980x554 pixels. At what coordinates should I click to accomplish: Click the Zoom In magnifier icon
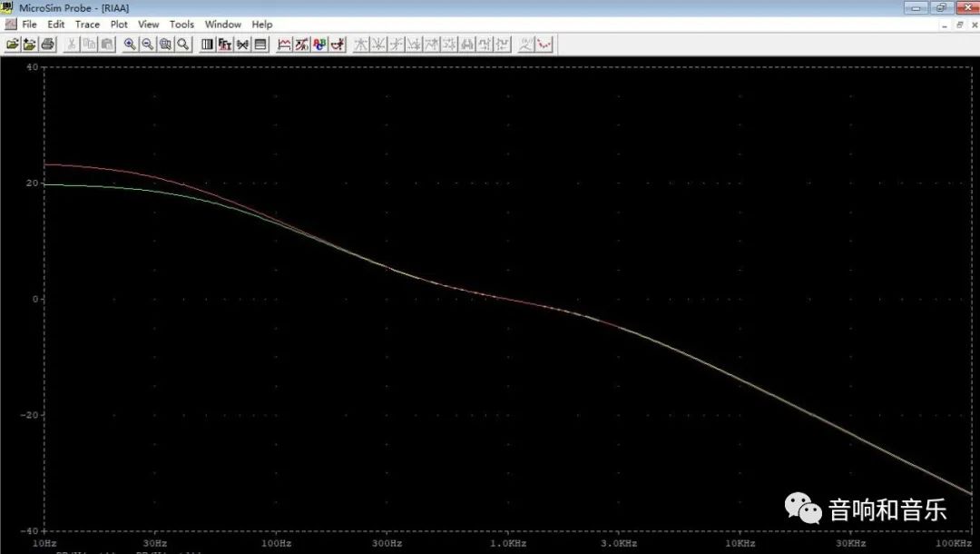130,45
